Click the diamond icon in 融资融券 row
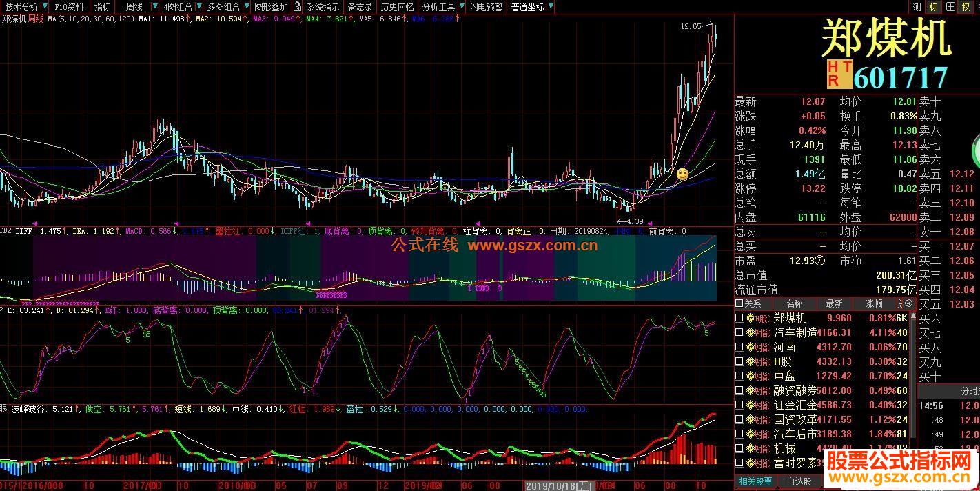The height and width of the screenshot is (491, 980). tap(750, 391)
